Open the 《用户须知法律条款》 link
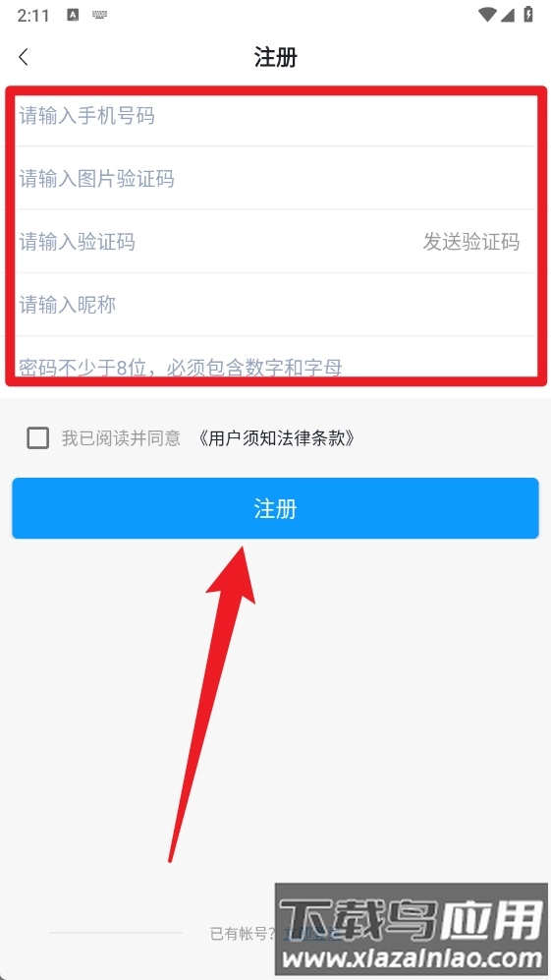The width and height of the screenshot is (551, 980). pos(277,438)
